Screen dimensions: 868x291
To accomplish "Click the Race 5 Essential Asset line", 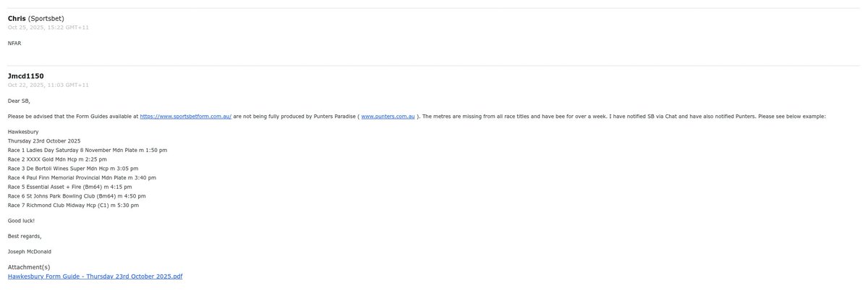I will click(69, 187).
